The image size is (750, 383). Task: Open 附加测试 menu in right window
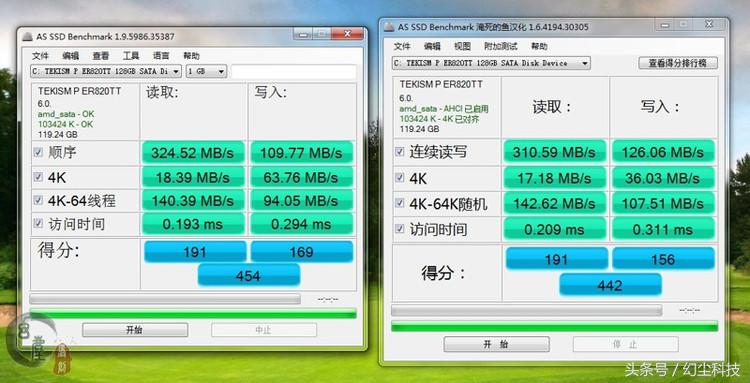500,46
